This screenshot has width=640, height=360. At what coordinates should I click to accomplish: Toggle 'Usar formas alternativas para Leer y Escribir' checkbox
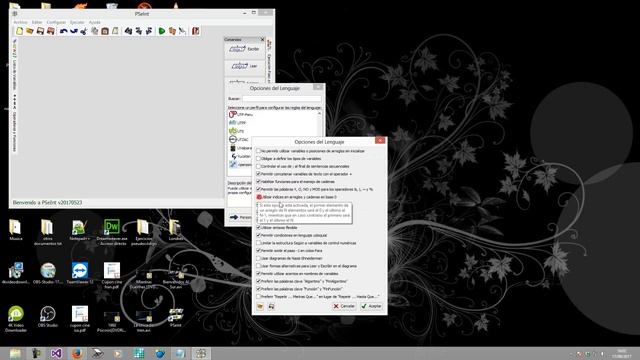click(x=258, y=266)
